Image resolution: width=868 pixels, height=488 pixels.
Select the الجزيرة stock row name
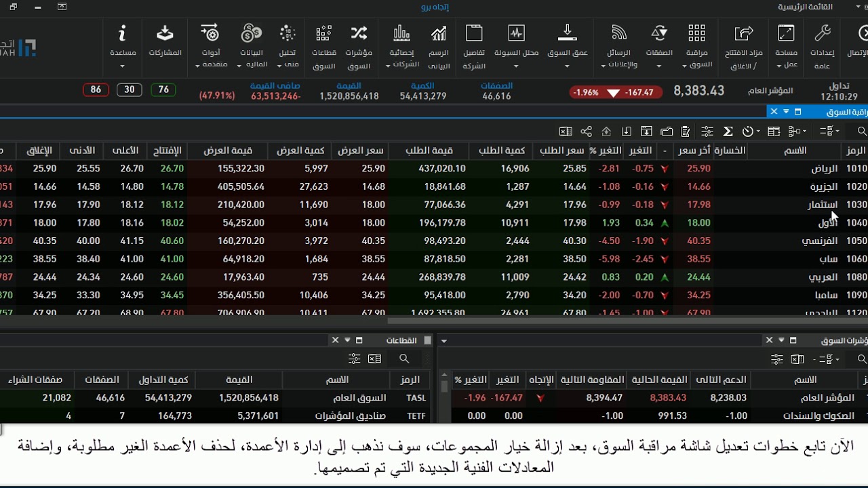coord(823,186)
